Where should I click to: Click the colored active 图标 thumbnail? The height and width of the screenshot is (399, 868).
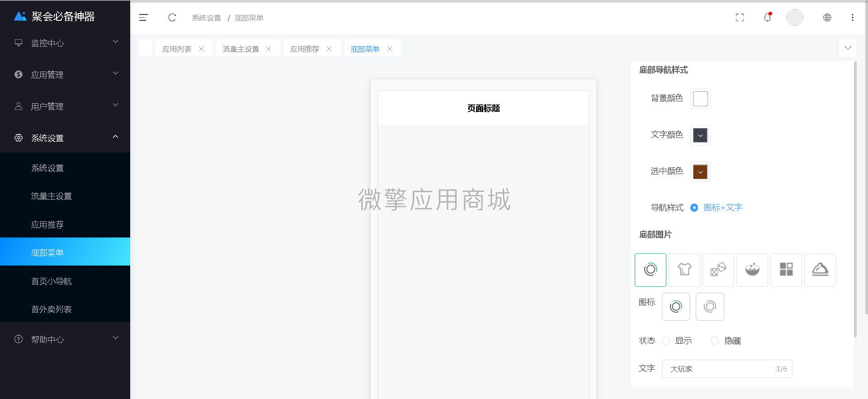(676, 307)
